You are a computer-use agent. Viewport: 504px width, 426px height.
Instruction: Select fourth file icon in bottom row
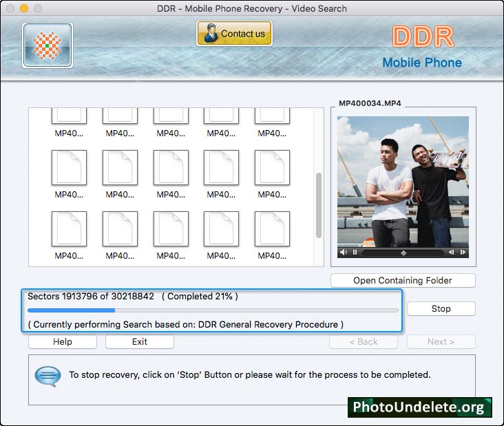(222, 229)
